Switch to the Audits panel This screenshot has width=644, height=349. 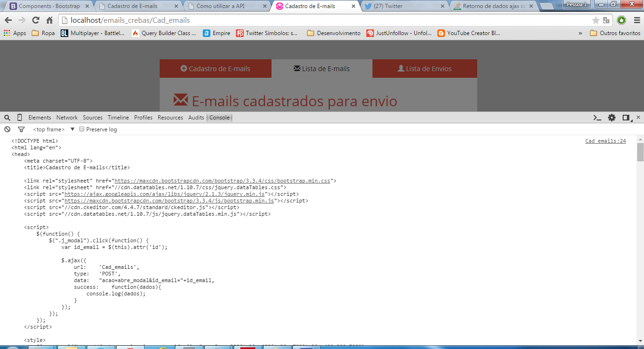point(196,118)
